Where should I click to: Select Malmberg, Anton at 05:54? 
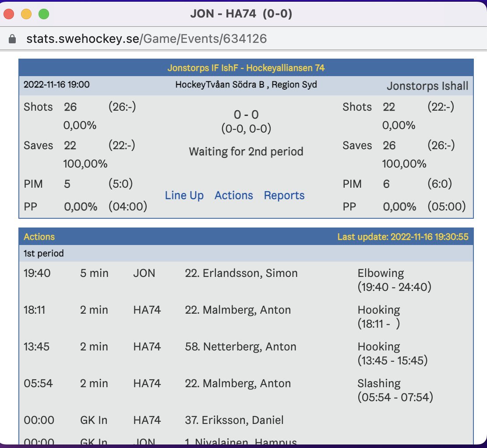pos(238,383)
